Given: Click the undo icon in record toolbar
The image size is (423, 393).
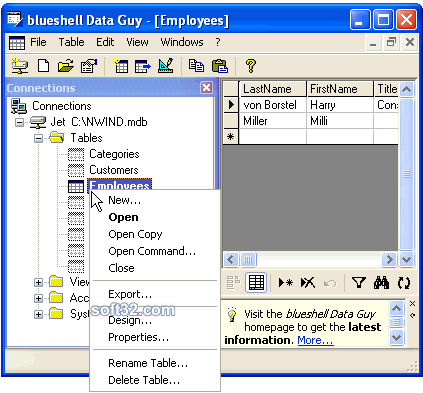Looking at the screenshot, I should [x=330, y=284].
